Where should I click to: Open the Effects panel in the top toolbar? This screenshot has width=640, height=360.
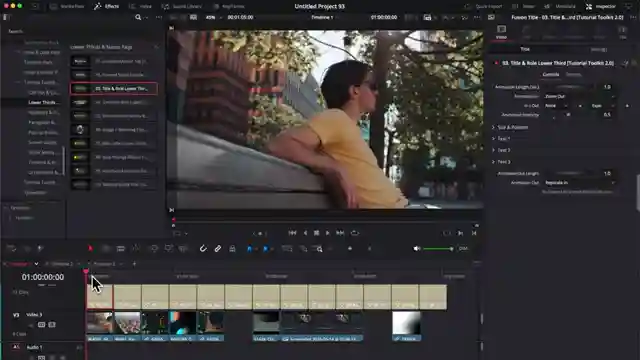pos(107,7)
